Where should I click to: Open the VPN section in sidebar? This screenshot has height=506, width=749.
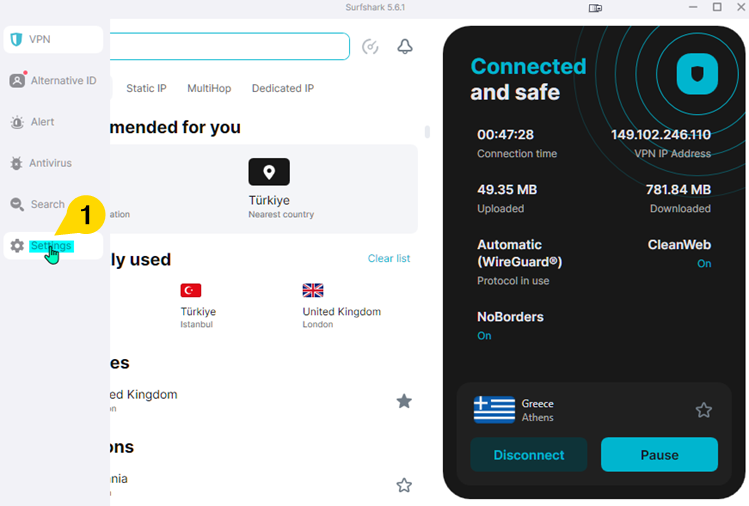pyautogui.click(x=53, y=39)
